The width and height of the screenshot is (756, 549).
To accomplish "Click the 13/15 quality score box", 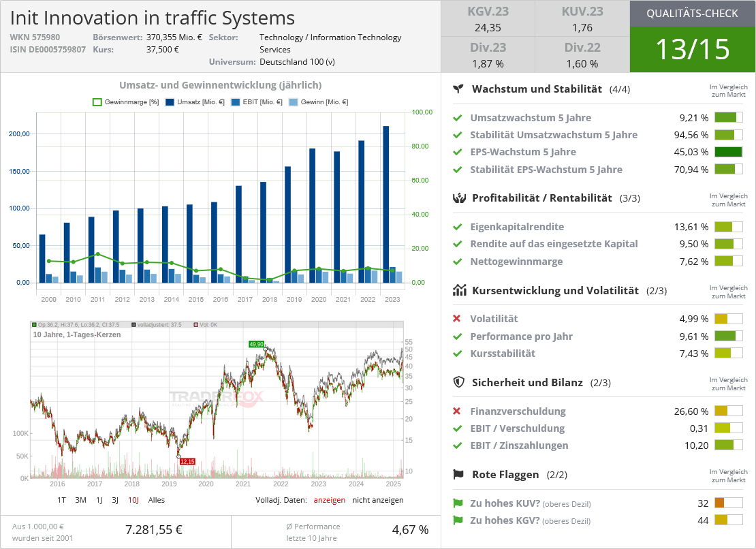I will click(693, 49).
